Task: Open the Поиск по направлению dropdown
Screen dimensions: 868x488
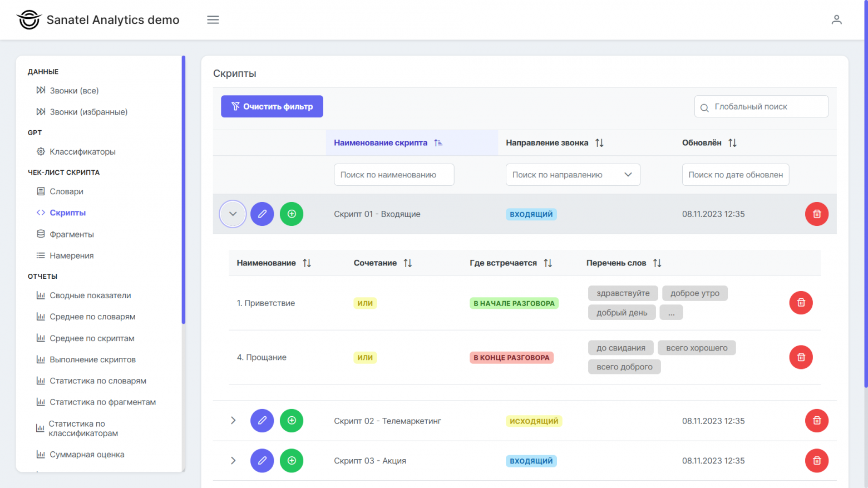Action: [x=573, y=175]
